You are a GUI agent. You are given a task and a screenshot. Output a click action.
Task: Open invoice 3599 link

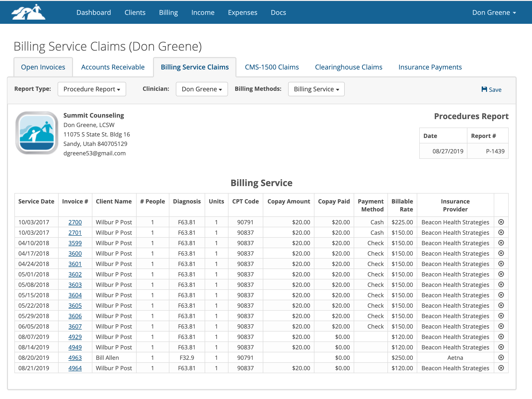[75, 243]
